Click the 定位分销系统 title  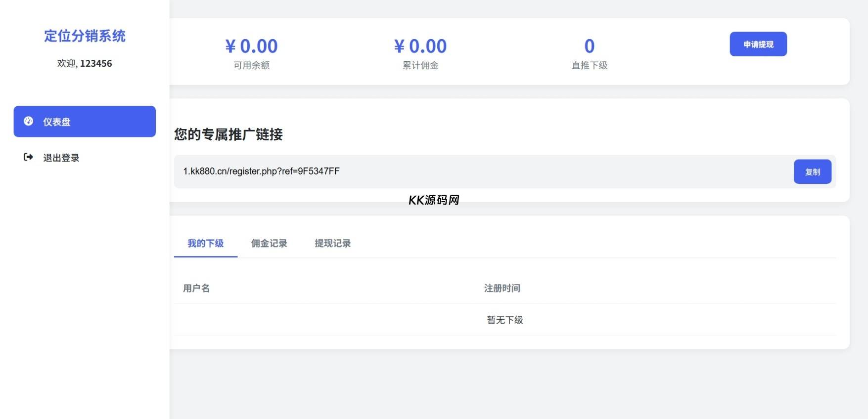tap(85, 36)
